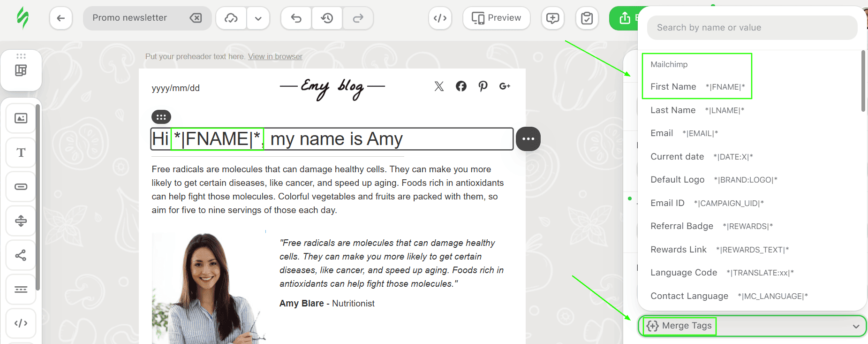Click into the merge tag search field
Viewport: 868px width, 344px height.
pos(752,28)
